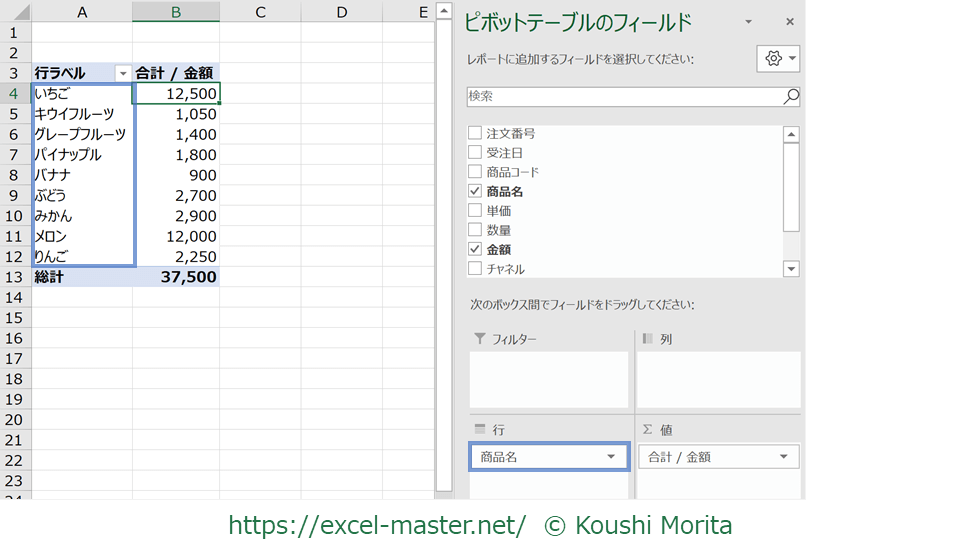
Task: Uncheck the 商品名 field checkbox
Action: click(x=475, y=191)
